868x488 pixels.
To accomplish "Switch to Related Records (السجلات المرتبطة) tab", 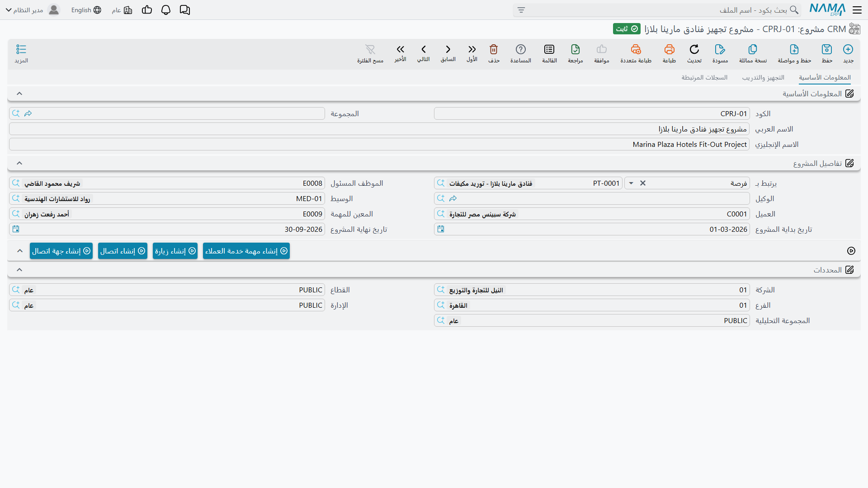I will 704,78.
